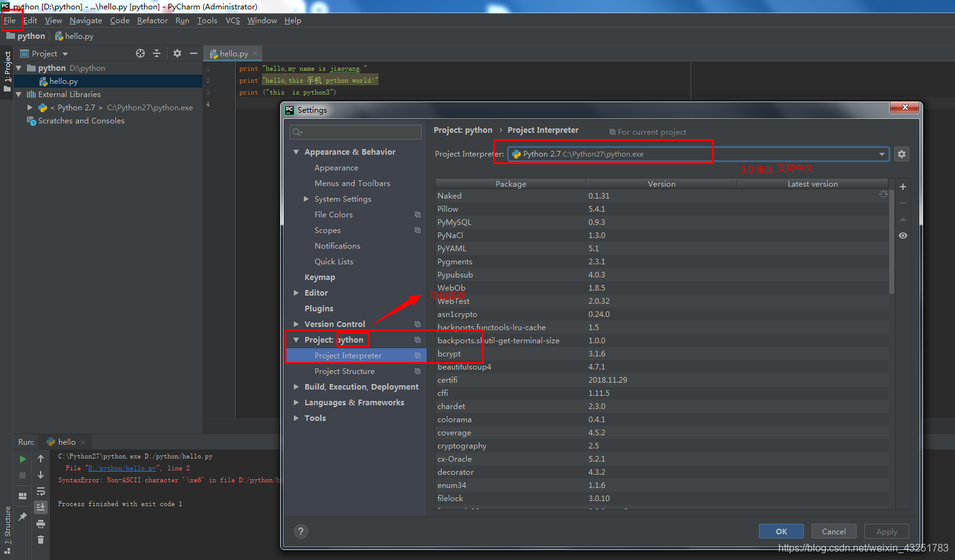Click the down stack trace arrow
The image size is (955, 560).
tap(41, 475)
